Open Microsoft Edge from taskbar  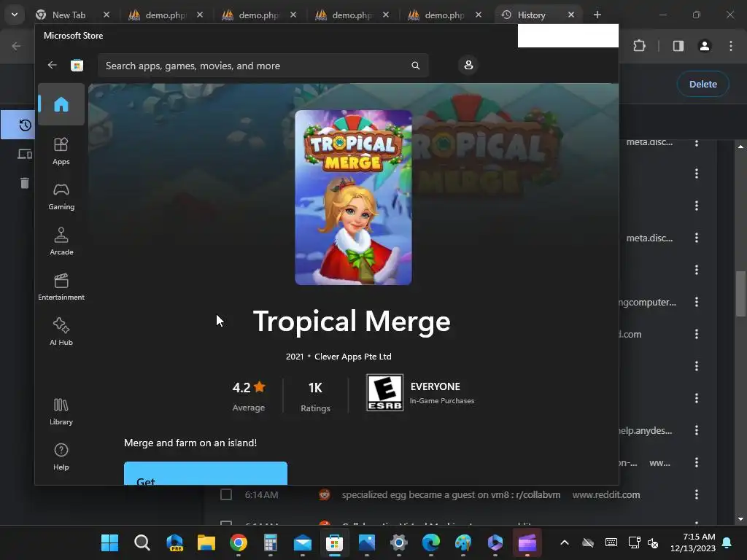click(x=431, y=542)
